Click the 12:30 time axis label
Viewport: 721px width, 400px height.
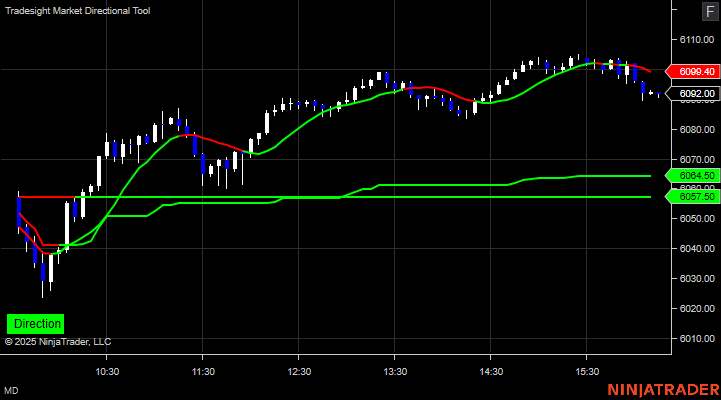pos(299,371)
